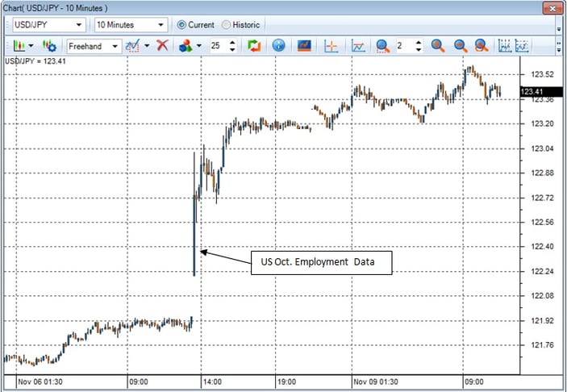
Task: Delete drawings with the red X icon
Action: 162,46
